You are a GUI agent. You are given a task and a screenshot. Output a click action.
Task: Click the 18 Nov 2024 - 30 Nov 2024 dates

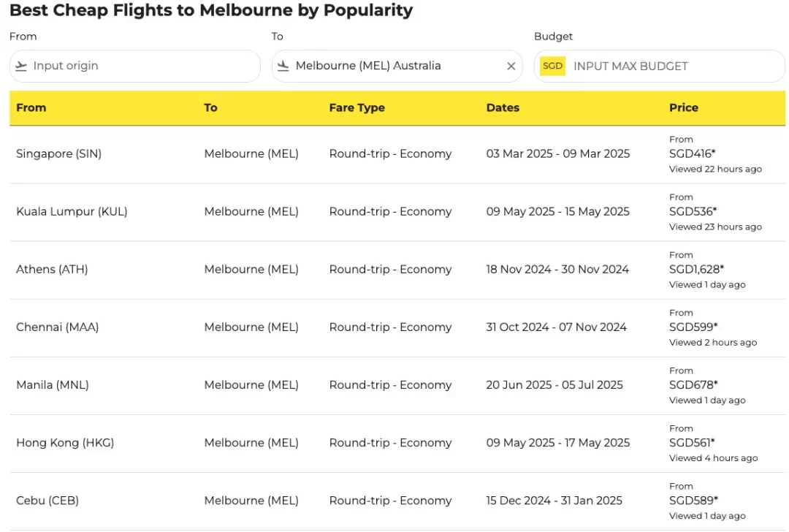coord(557,269)
